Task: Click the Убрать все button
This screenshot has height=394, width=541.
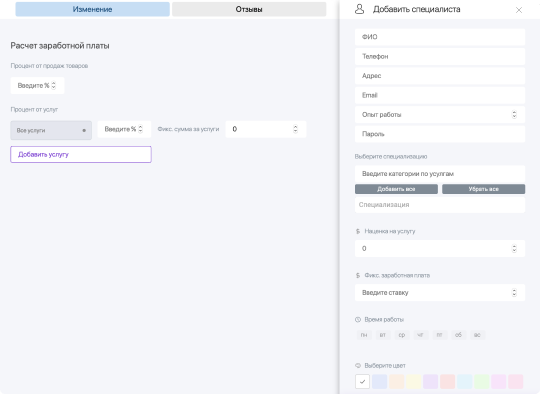Action: pos(483,189)
